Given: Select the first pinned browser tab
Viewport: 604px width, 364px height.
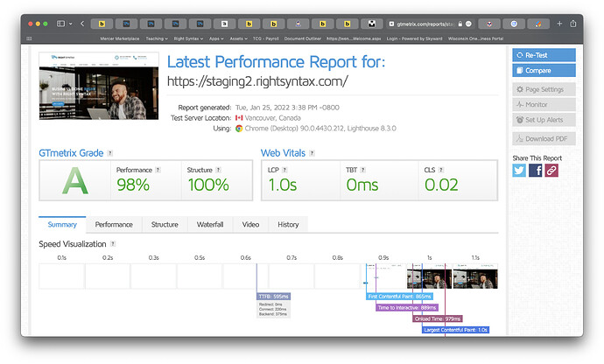Looking at the screenshot, I should (x=102, y=24).
